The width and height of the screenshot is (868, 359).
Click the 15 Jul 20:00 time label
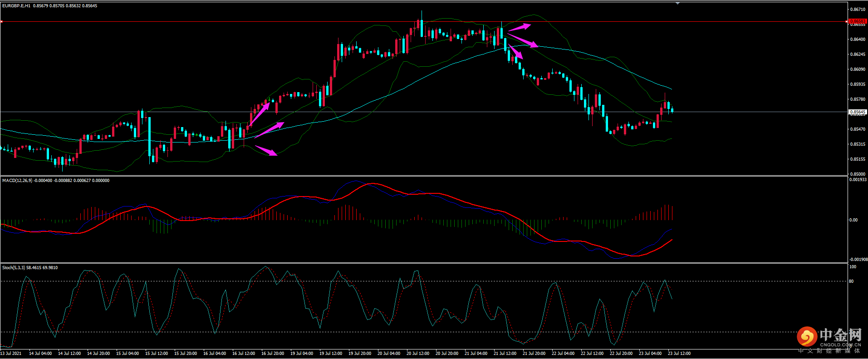pyautogui.click(x=186, y=354)
